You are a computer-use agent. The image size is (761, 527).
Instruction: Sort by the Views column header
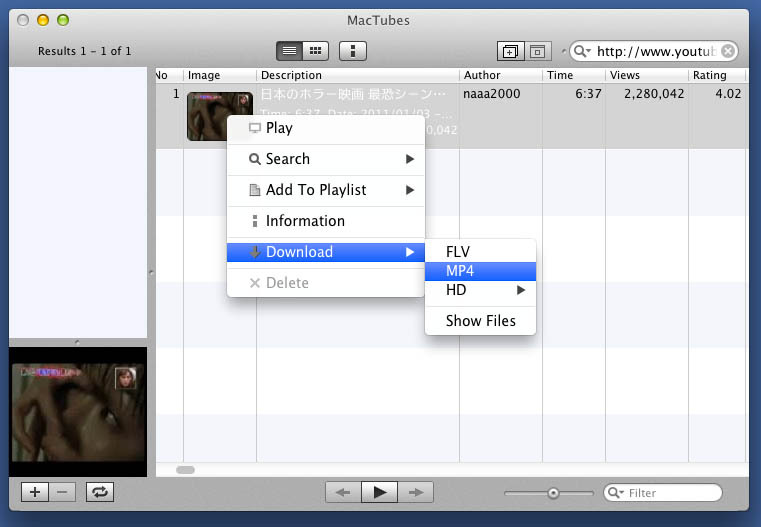647,75
